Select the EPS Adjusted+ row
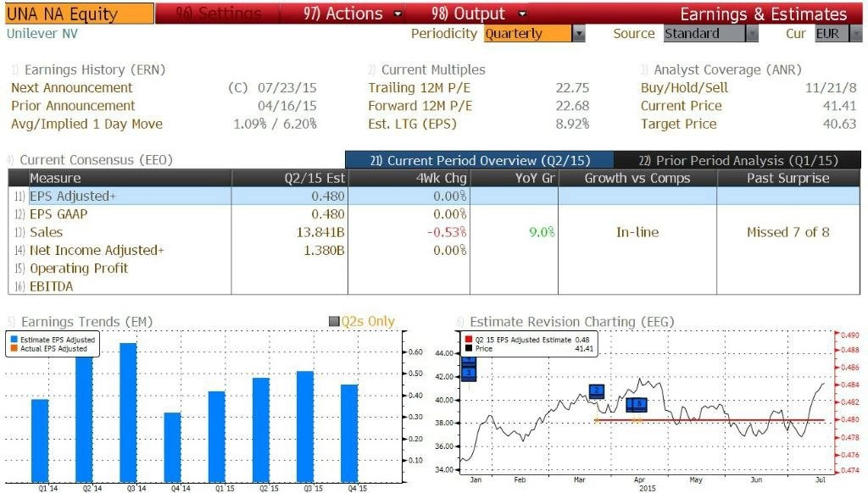The width and height of the screenshot is (868, 493). (434, 196)
